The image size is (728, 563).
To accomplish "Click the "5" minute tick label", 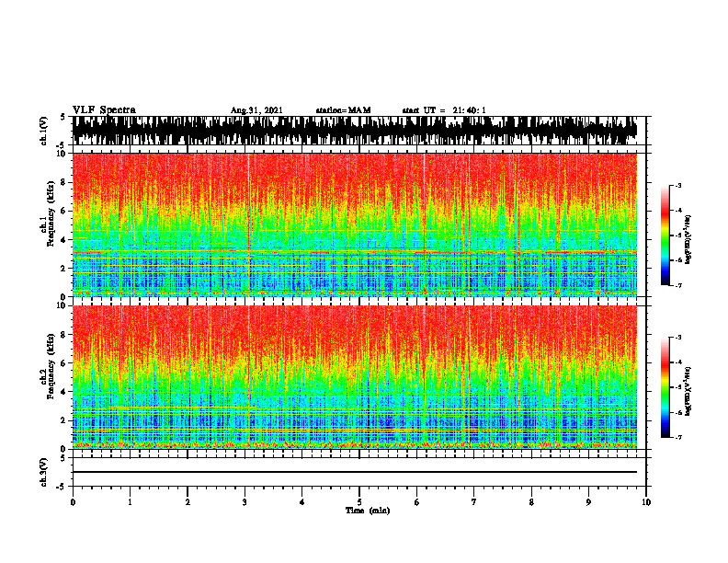I will [359, 502].
